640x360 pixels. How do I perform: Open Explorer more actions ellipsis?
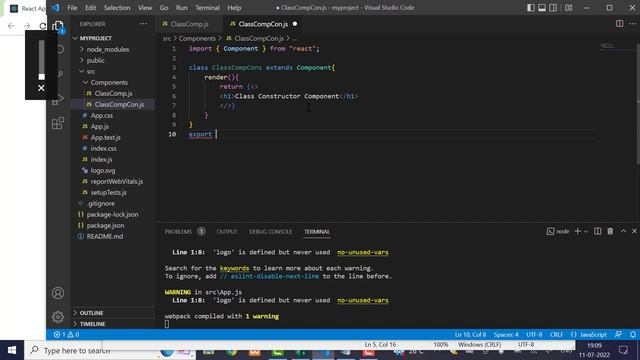pos(143,24)
